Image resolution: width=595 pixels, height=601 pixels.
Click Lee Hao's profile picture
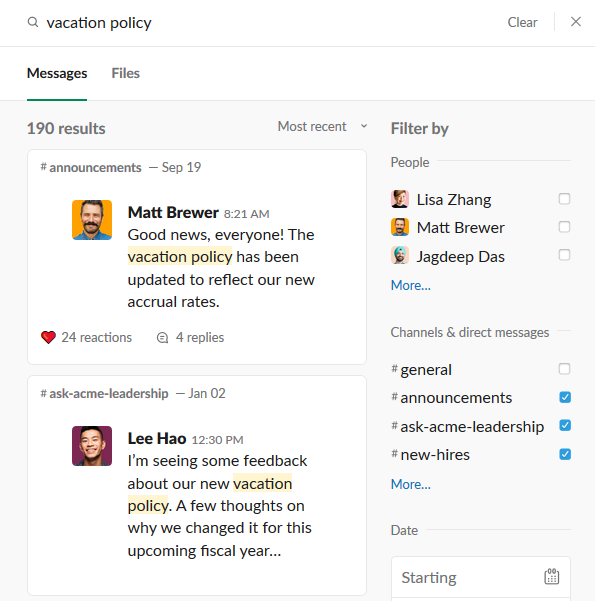(92, 446)
